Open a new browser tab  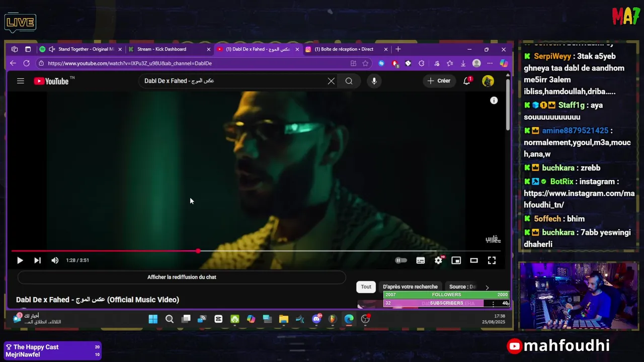(398, 49)
